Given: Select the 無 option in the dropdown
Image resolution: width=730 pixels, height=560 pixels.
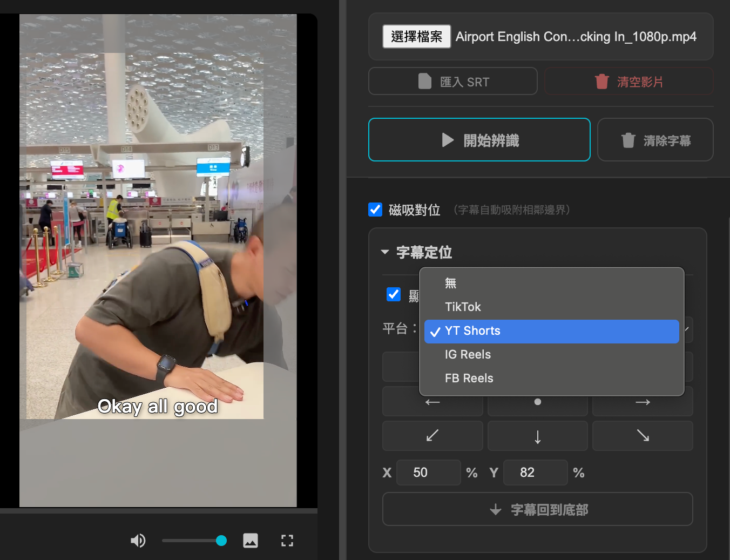Looking at the screenshot, I should pyautogui.click(x=451, y=283).
